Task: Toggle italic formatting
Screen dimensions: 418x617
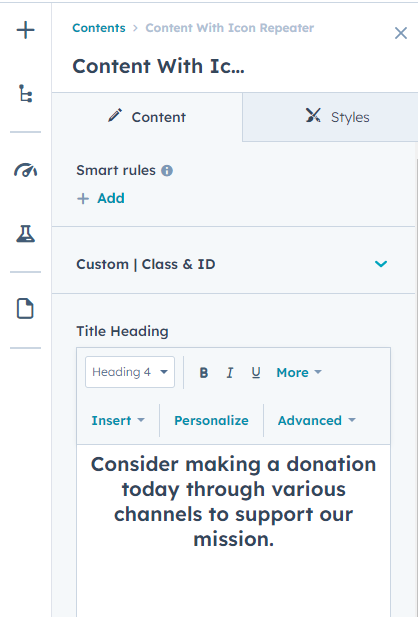Action: click(x=230, y=373)
